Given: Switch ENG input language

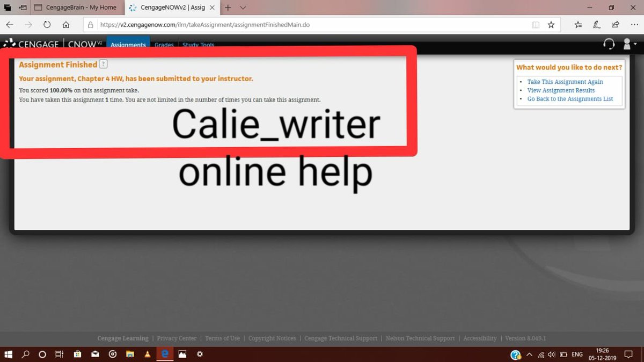Looking at the screenshot, I should coord(577,354).
